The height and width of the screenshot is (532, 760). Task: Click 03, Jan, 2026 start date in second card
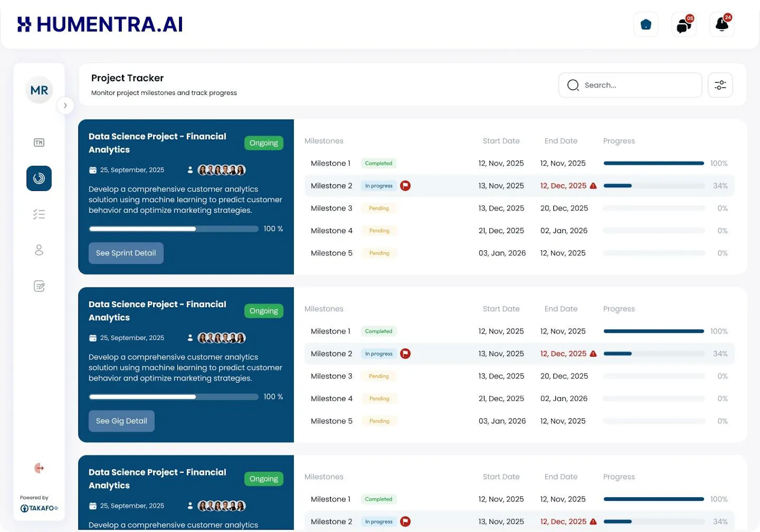pyautogui.click(x=502, y=421)
